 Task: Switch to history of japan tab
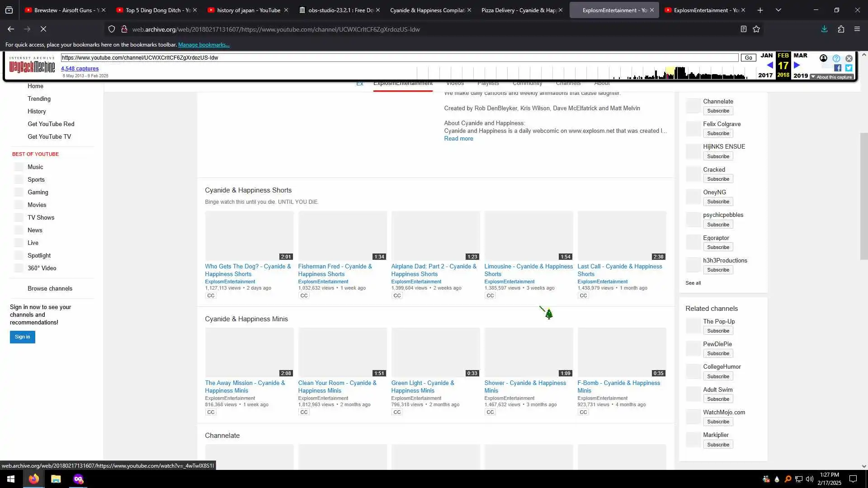click(x=248, y=10)
